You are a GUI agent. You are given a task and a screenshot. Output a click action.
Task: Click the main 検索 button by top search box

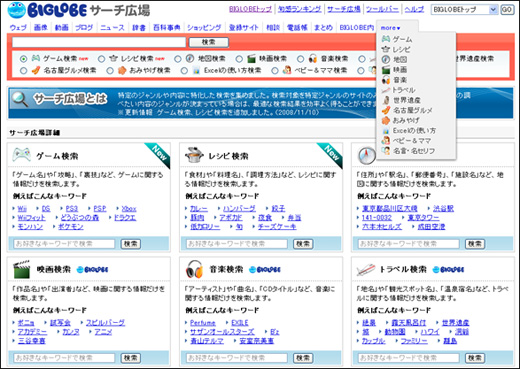point(209,42)
